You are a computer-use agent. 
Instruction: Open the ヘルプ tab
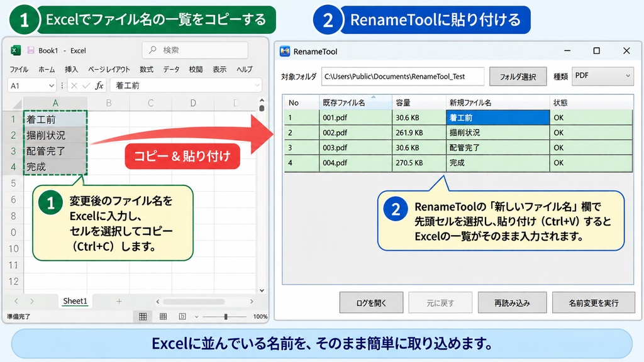tap(245, 69)
